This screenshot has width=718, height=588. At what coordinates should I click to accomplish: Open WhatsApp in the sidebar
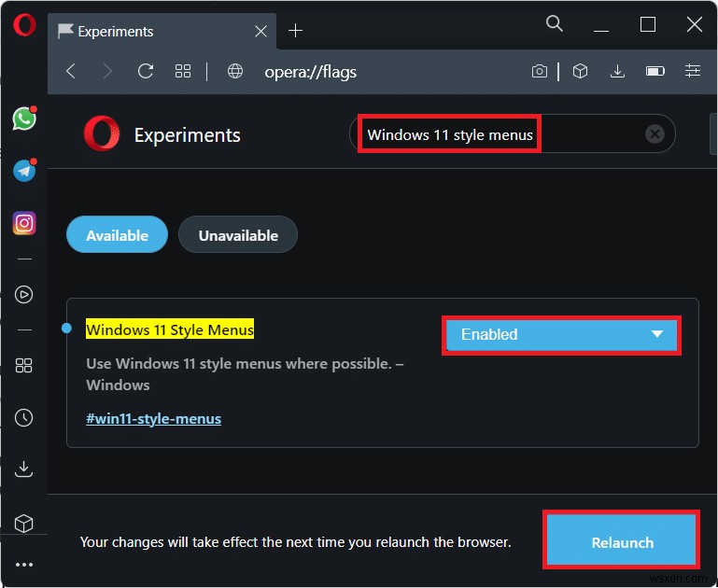(x=24, y=119)
